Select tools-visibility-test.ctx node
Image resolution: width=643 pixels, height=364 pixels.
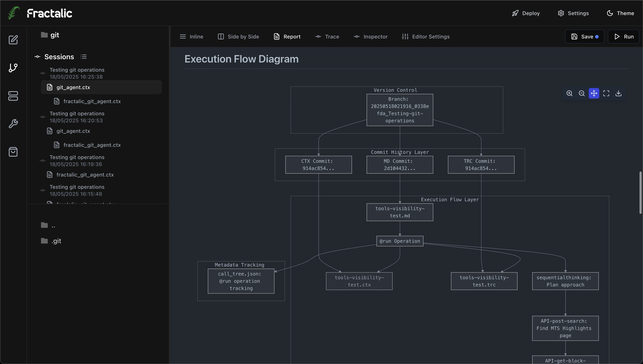click(x=359, y=281)
